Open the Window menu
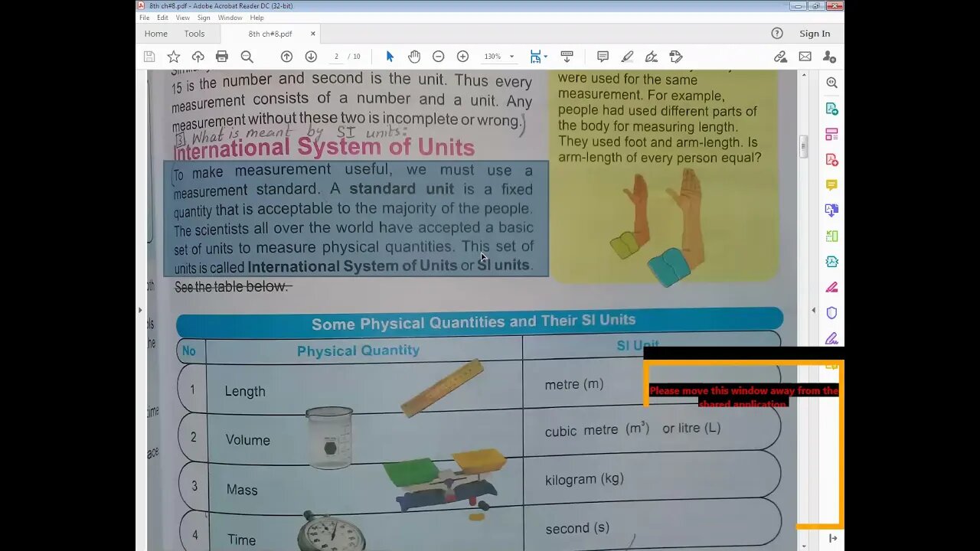 tap(230, 18)
